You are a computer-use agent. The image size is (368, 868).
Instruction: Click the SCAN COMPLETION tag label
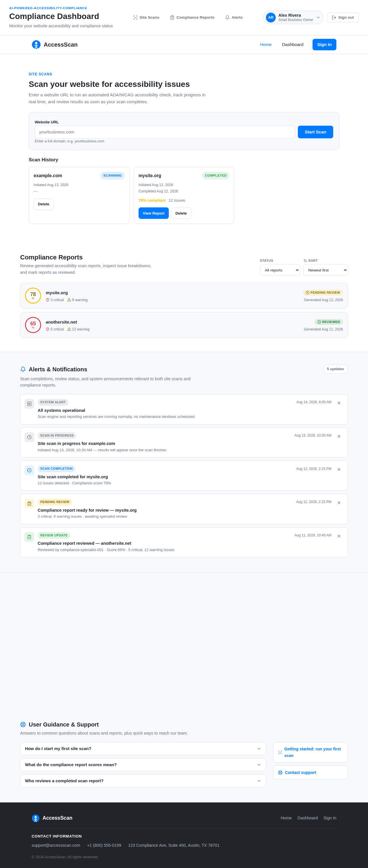(x=57, y=469)
